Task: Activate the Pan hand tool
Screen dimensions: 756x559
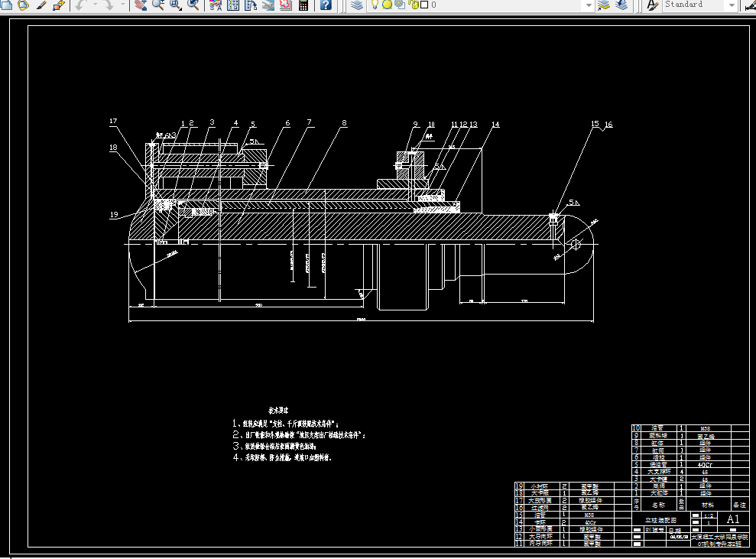Action: 141,5
